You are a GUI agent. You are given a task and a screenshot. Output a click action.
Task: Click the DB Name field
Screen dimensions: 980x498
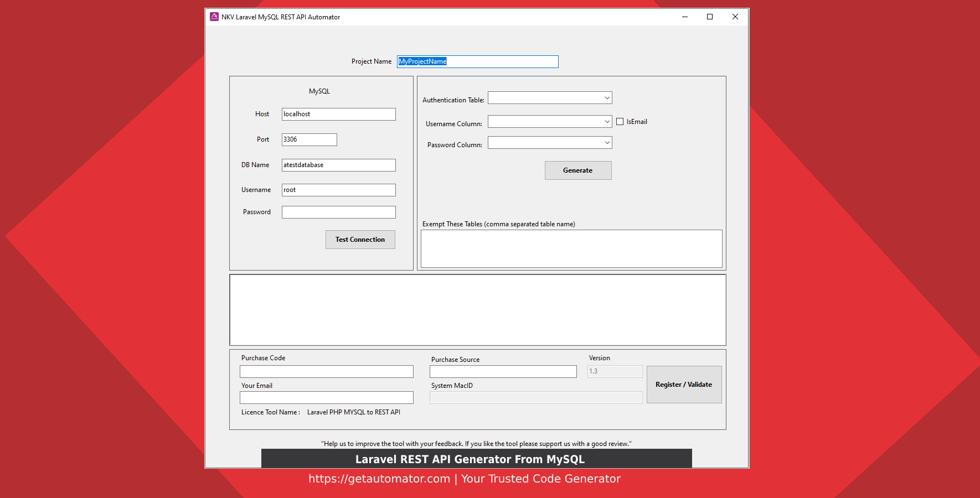[339, 165]
